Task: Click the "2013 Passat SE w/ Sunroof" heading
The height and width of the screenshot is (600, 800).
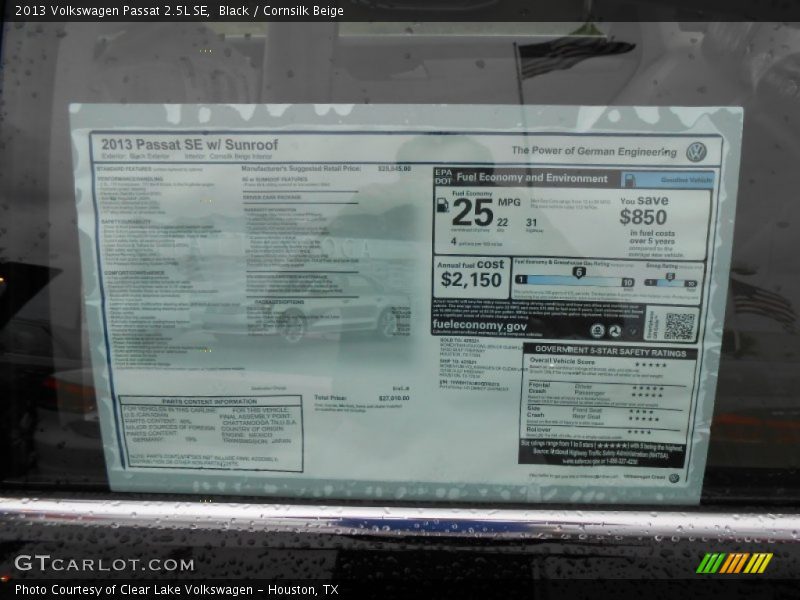Action: [x=189, y=144]
